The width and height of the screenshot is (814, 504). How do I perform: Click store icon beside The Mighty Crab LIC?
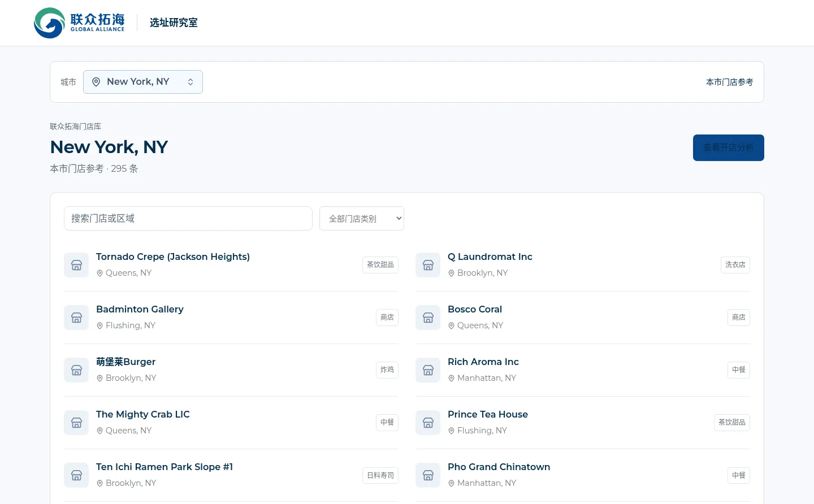pyautogui.click(x=76, y=423)
